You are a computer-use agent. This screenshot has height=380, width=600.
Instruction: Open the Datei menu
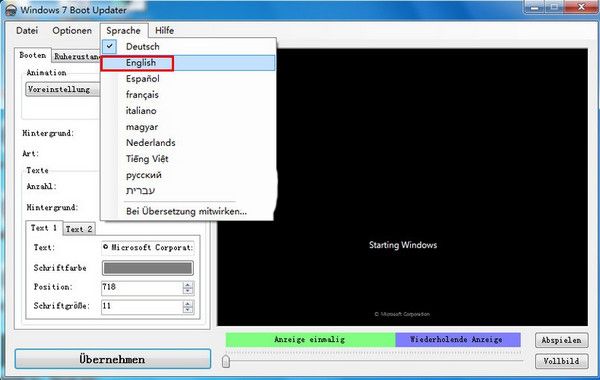(27, 31)
